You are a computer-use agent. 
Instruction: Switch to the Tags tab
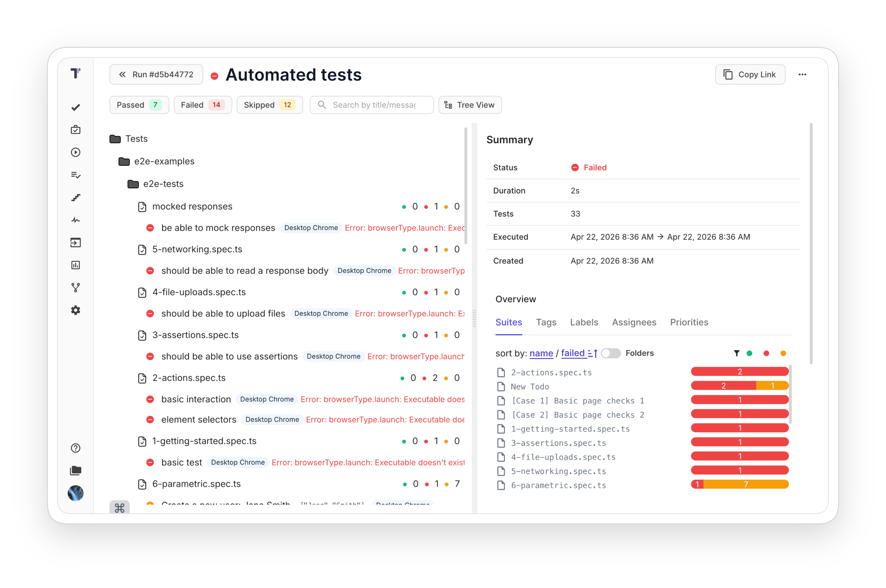click(x=546, y=322)
